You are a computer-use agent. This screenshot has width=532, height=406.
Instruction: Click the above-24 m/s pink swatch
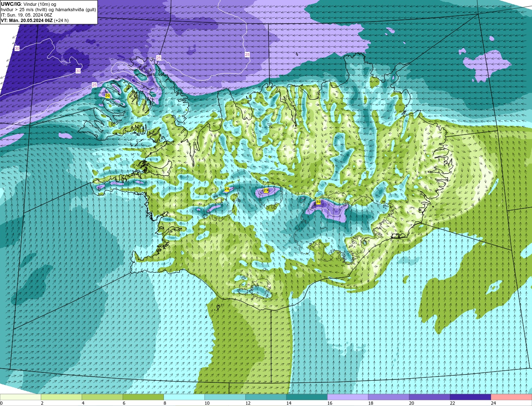click(x=512, y=397)
